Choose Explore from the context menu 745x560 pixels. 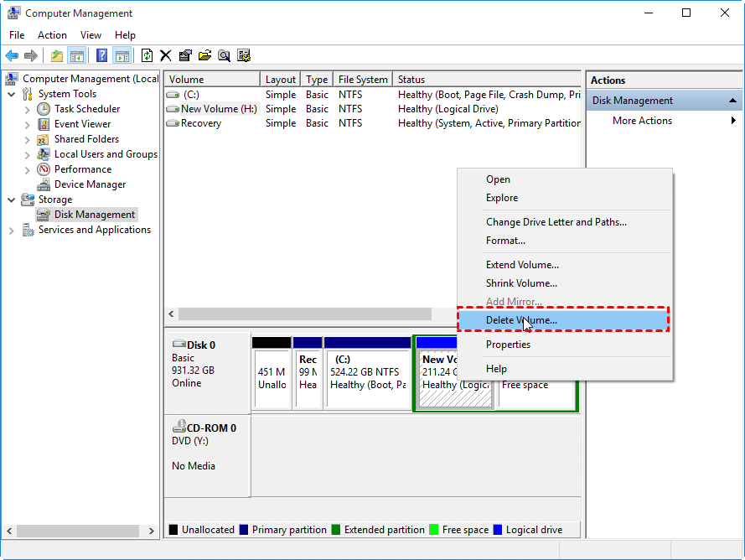[565, 198]
